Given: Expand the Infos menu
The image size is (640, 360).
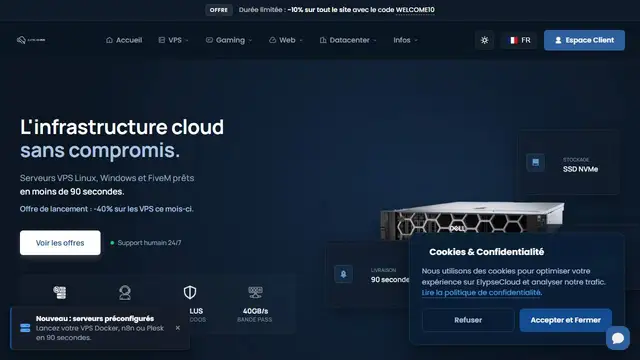Looking at the screenshot, I should (x=405, y=40).
